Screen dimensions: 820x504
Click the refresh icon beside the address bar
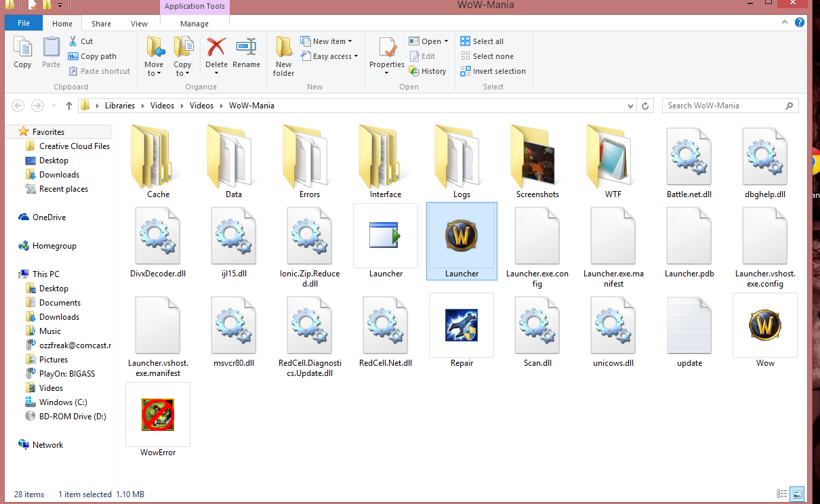click(x=645, y=106)
